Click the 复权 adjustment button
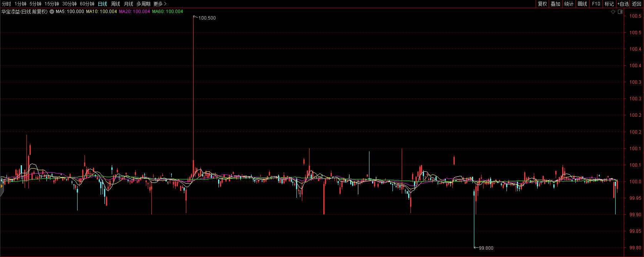This screenshot has width=644, height=257. coord(542,4)
